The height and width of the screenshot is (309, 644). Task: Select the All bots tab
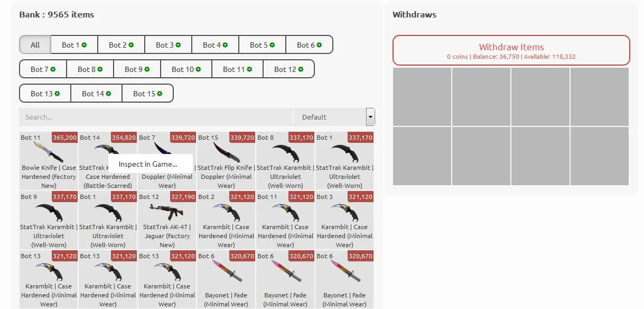click(x=35, y=44)
